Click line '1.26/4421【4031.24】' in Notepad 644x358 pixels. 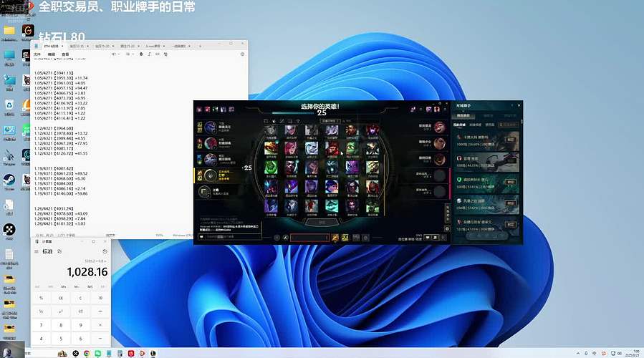click(x=54, y=209)
